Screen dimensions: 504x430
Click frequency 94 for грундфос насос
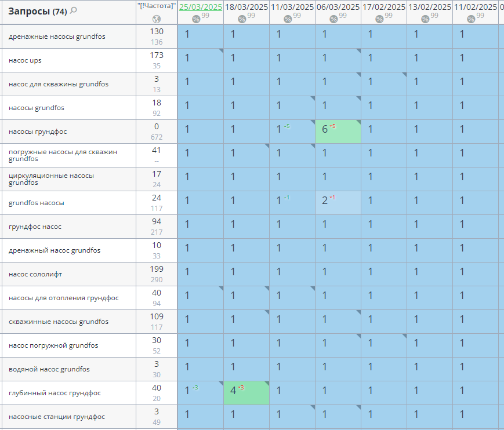tap(157, 221)
